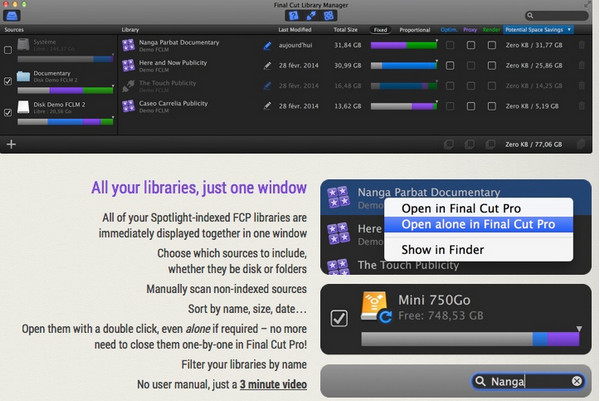Screen dimensions: 600x401
Task: Expand the Disk Demo FCLM 2 bar triangle
Action: (x=112, y=117)
